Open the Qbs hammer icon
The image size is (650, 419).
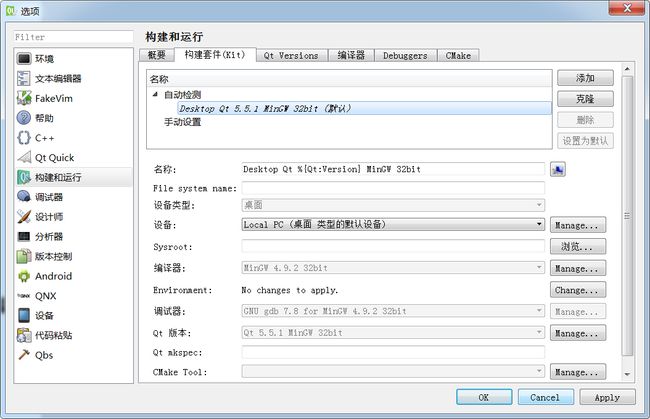tap(24, 355)
